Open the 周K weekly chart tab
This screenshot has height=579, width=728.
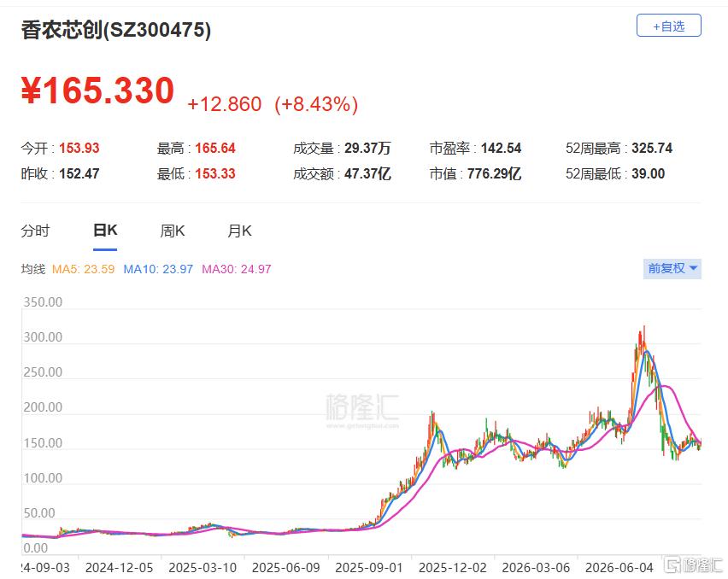pyautogui.click(x=173, y=231)
